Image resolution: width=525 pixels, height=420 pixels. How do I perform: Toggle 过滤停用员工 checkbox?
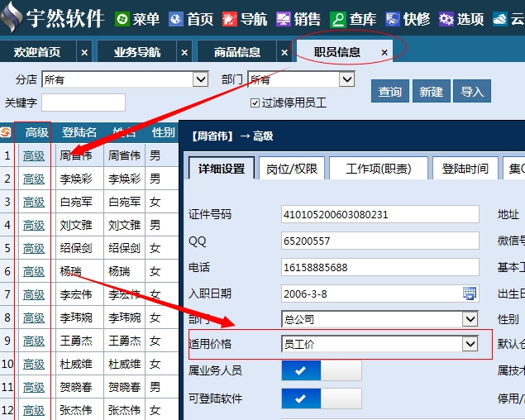tap(255, 103)
